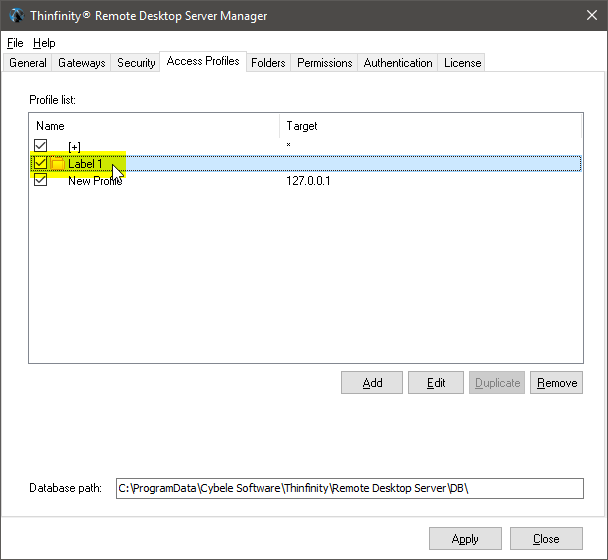The height and width of the screenshot is (560, 608).
Task: Click the Edit button
Action: click(x=436, y=383)
